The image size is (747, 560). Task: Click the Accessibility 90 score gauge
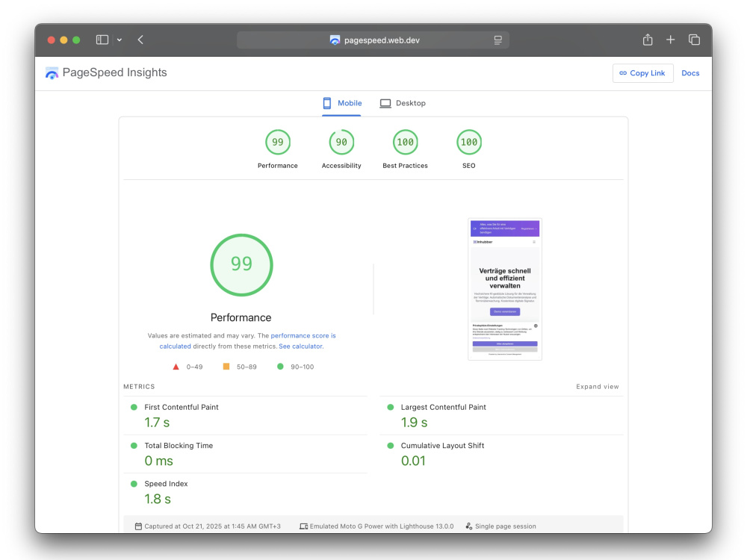341,142
